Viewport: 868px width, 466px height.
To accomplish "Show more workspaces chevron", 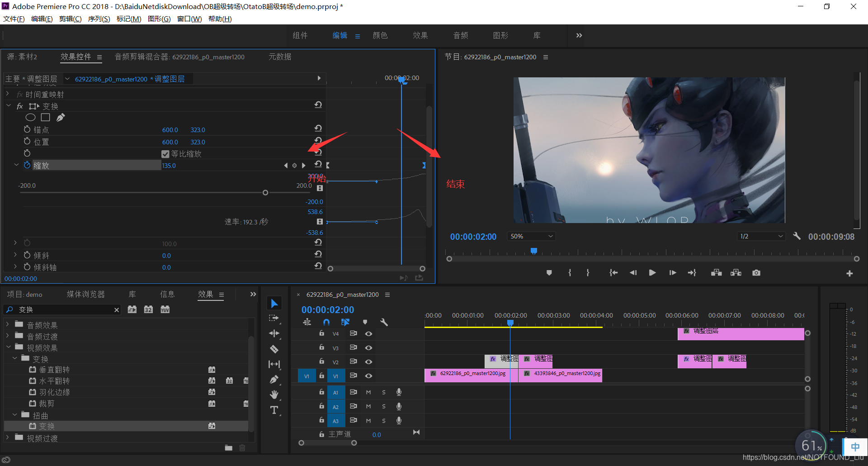I will pos(579,35).
